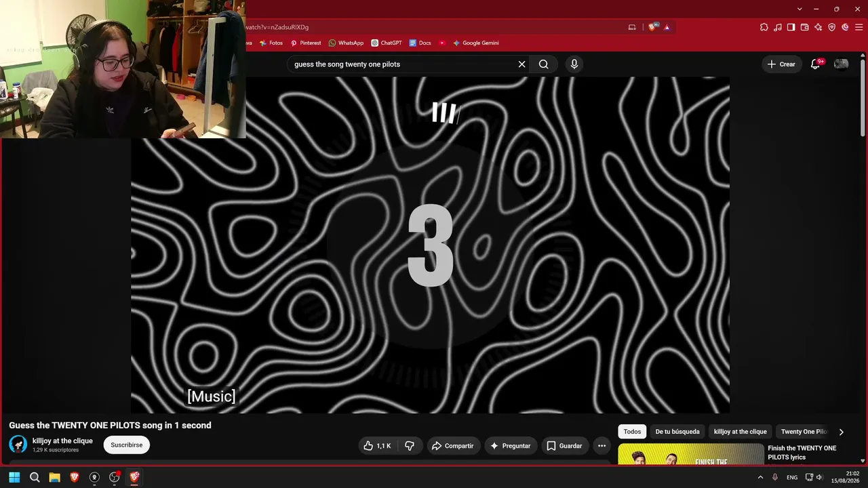
Task: Open the first Brave icon in taskbar
Action: (75, 477)
